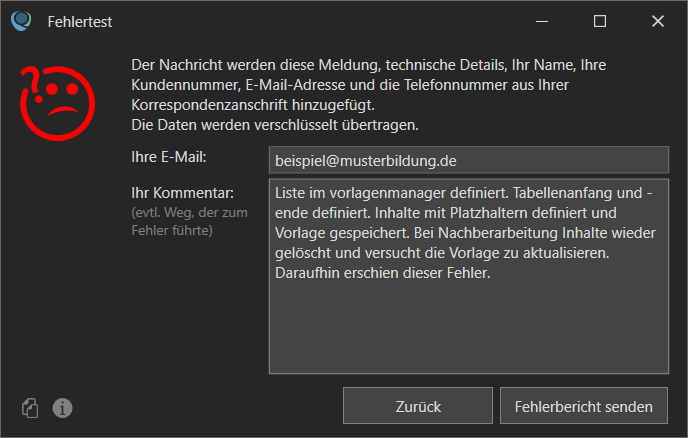
Task: Click empty space at bottom of comment box
Action: [468, 340]
